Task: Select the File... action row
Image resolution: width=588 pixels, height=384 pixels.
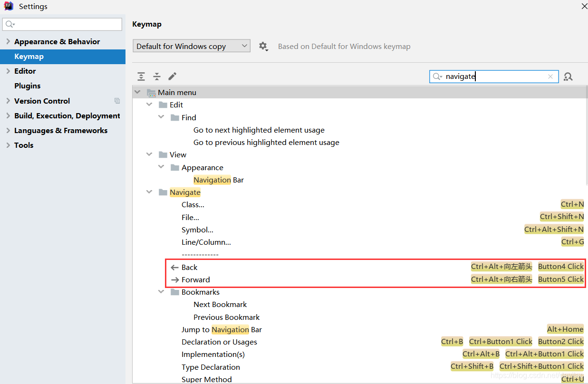Action: [359, 217]
